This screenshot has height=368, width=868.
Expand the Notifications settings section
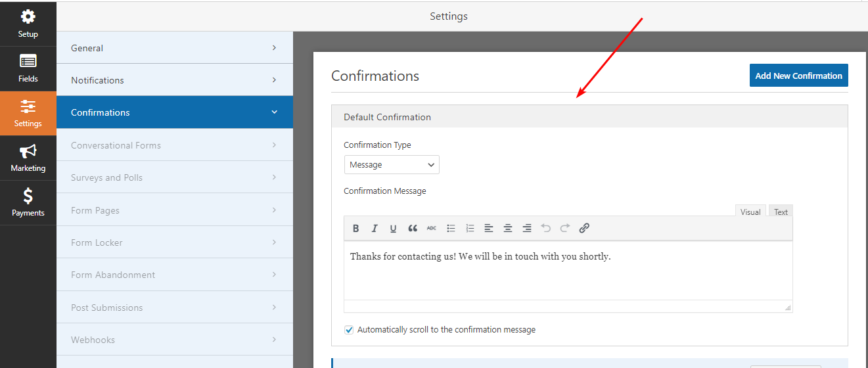[x=174, y=80]
